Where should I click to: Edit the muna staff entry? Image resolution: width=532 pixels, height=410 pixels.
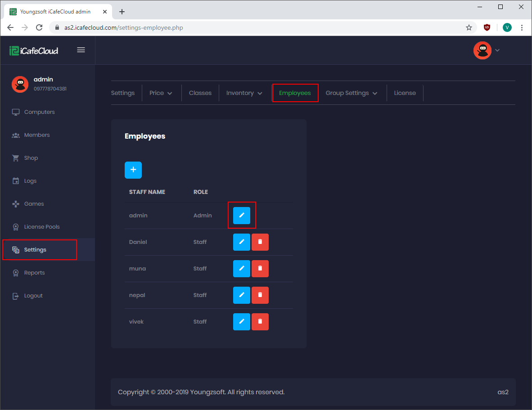pos(242,269)
